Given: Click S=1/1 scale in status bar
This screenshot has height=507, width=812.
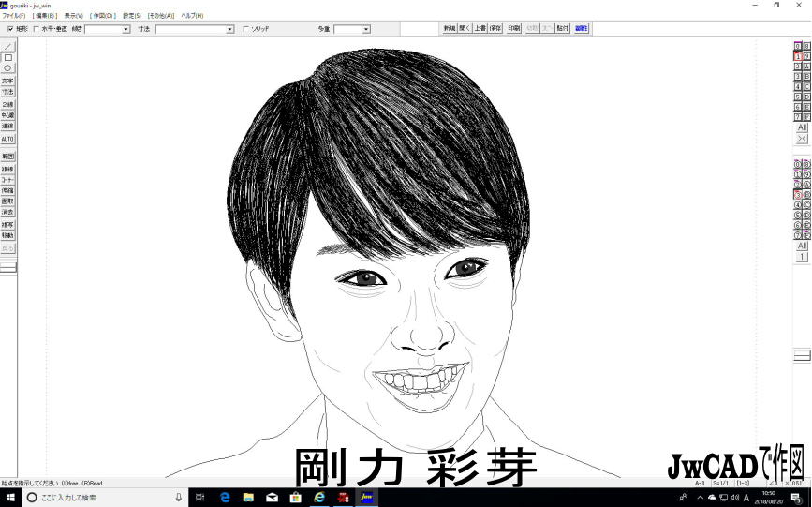Looking at the screenshot, I should pos(720,484).
